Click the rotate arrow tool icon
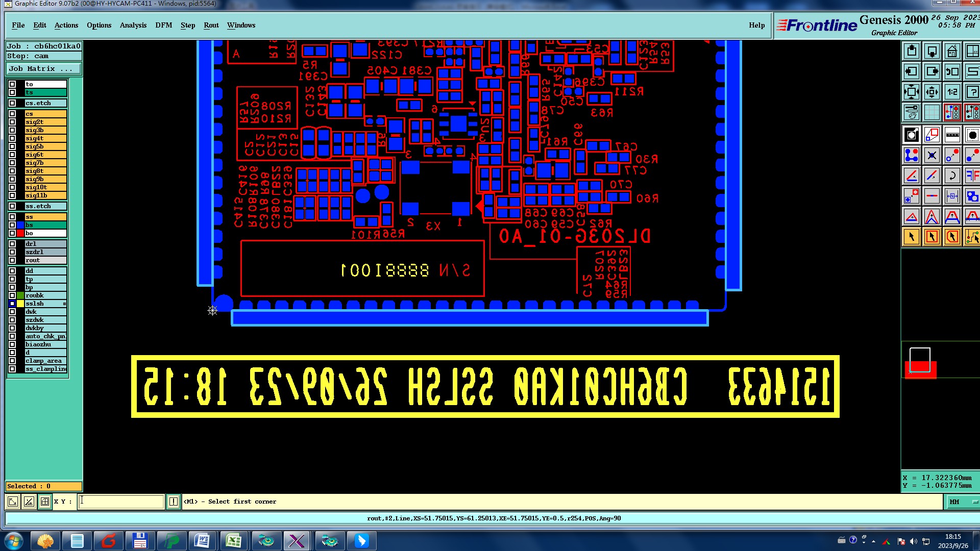 pyautogui.click(x=952, y=176)
